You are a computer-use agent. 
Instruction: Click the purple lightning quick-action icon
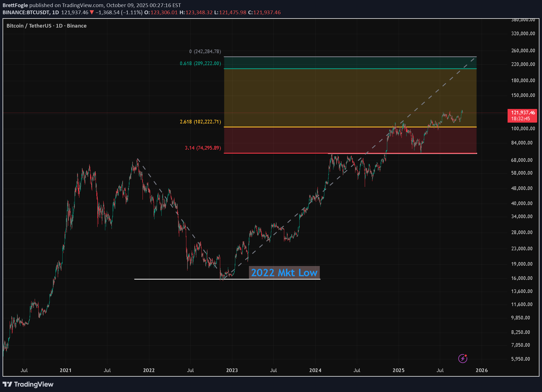(x=463, y=358)
